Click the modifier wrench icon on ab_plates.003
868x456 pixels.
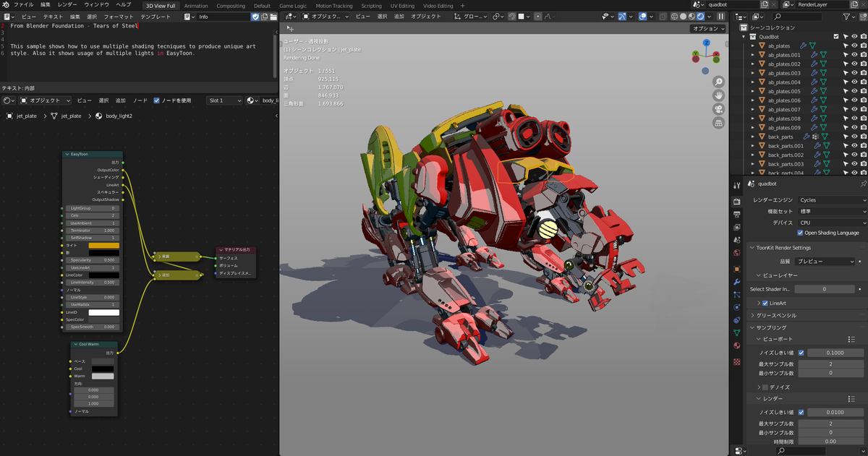pos(813,73)
